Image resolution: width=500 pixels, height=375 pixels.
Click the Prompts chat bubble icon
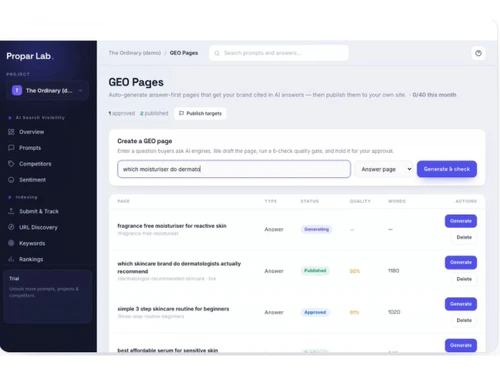pos(11,148)
